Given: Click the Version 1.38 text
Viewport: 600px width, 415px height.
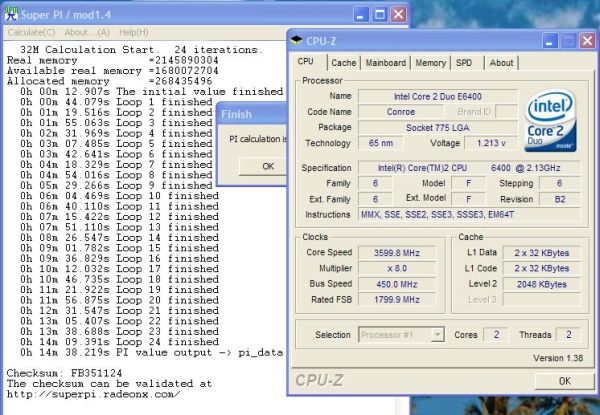Looking at the screenshot, I should [x=558, y=358].
